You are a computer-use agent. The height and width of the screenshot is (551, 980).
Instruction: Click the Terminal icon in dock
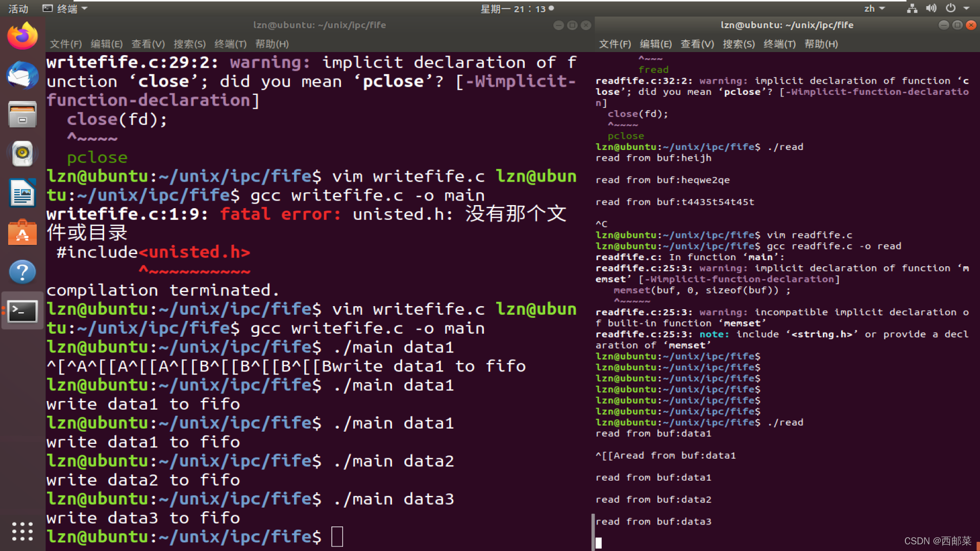(22, 311)
